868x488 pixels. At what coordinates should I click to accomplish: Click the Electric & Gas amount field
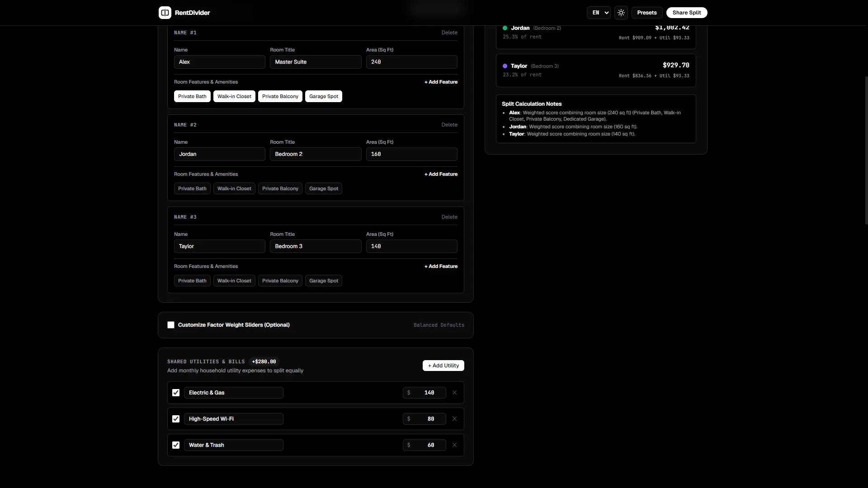pos(425,393)
